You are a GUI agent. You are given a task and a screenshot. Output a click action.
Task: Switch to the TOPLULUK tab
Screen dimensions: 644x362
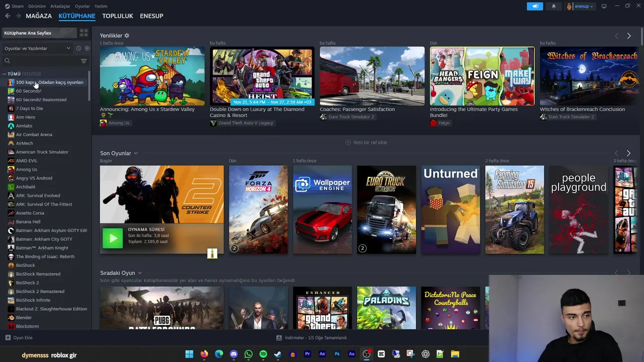click(x=118, y=16)
